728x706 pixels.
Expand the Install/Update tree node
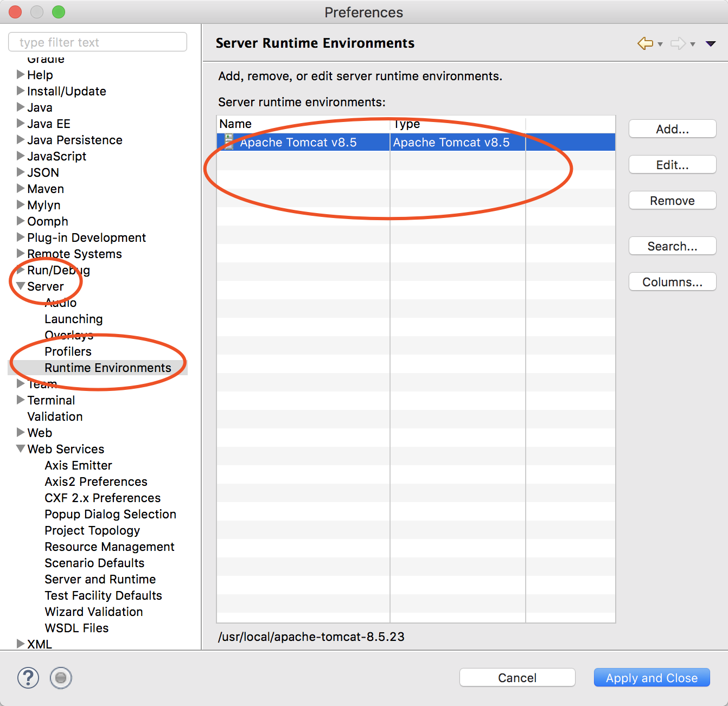click(x=21, y=91)
